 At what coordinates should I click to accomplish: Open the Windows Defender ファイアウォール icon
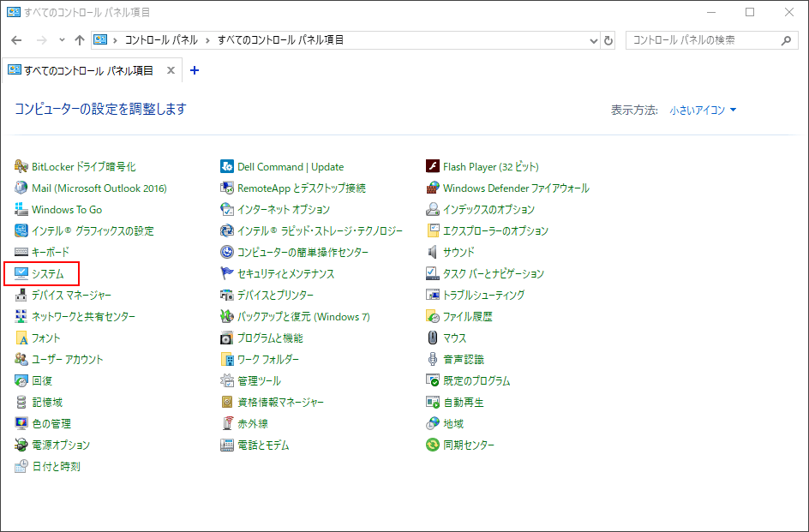pyautogui.click(x=433, y=188)
